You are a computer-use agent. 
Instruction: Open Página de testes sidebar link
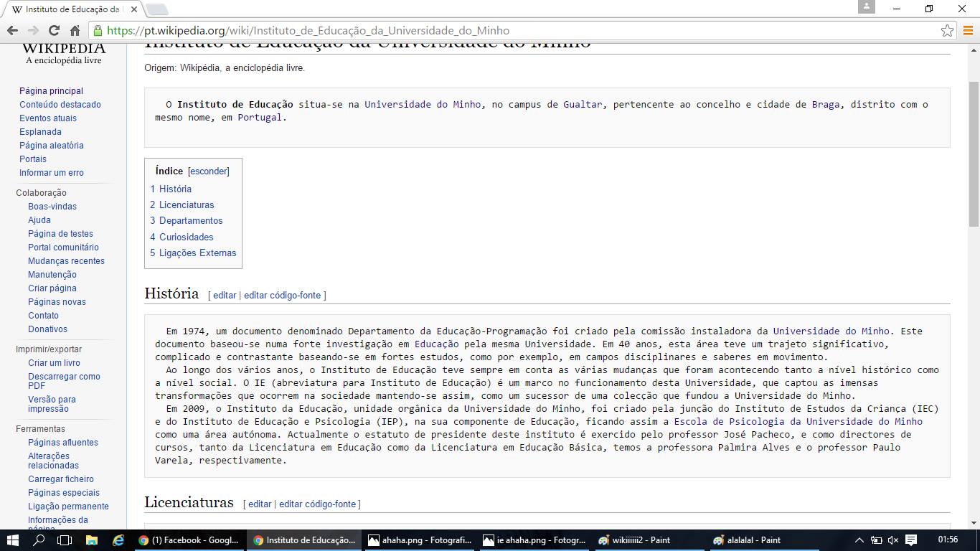(x=60, y=234)
